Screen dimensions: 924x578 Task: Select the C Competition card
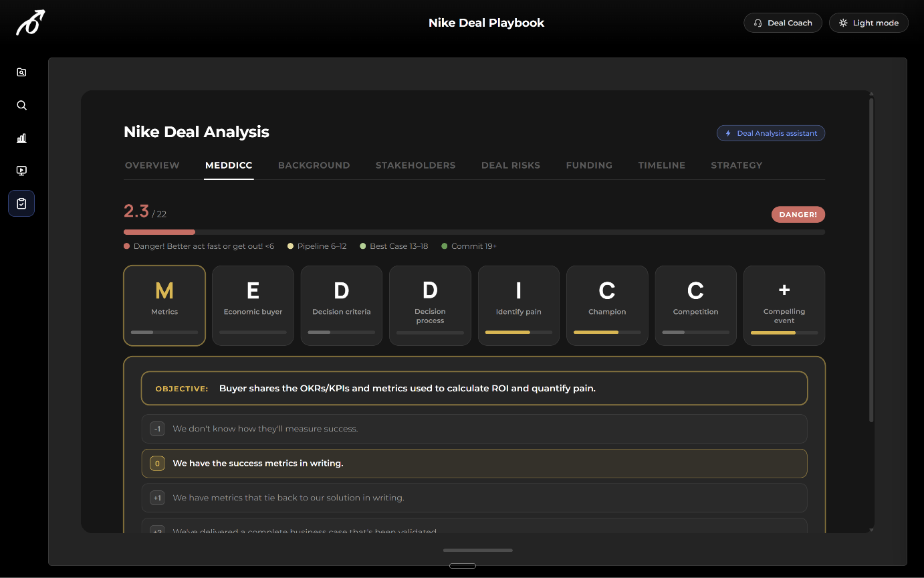point(696,306)
